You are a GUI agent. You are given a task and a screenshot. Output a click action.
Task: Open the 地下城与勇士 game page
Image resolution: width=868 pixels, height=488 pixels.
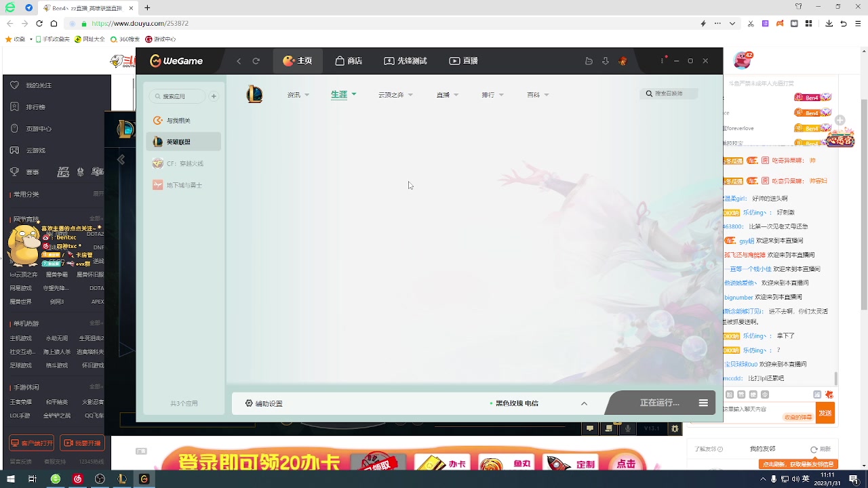(183, 184)
